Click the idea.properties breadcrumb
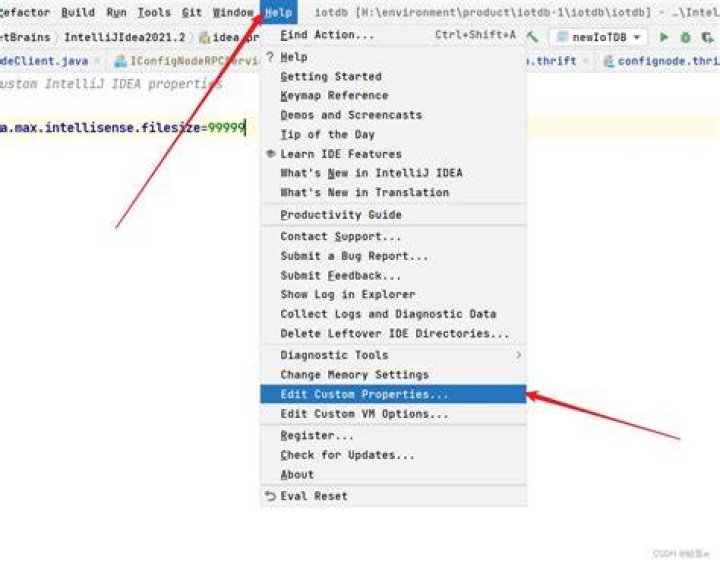Viewport: 720px width, 564px height. coord(231,37)
